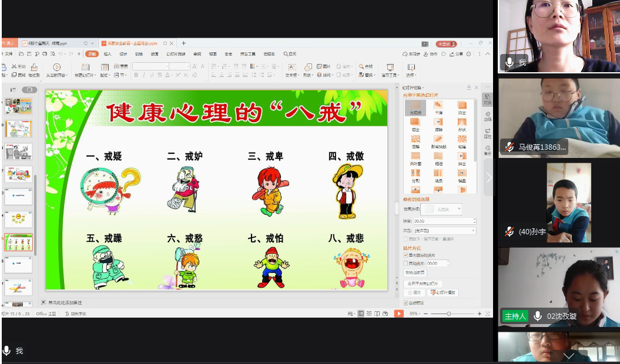The height and width of the screenshot is (364, 620).
Task: Click the orange slideshow play button in status bar
Action: click(x=399, y=314)
